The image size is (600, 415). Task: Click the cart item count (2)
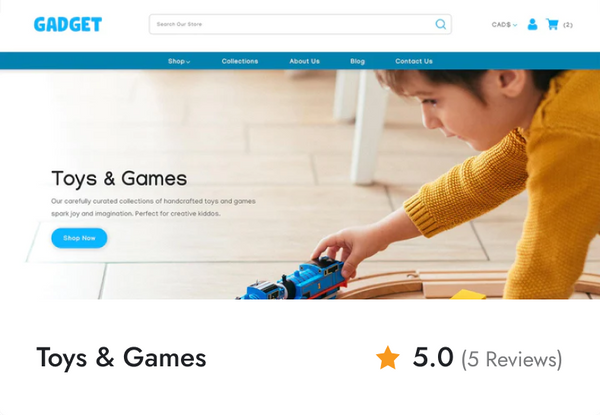point(568,25)
